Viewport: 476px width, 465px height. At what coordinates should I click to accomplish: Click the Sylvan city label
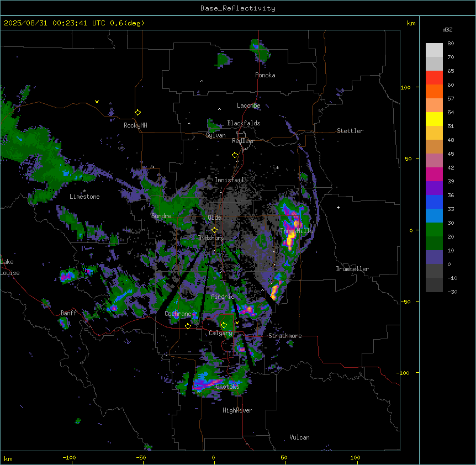tap(215, 135)
